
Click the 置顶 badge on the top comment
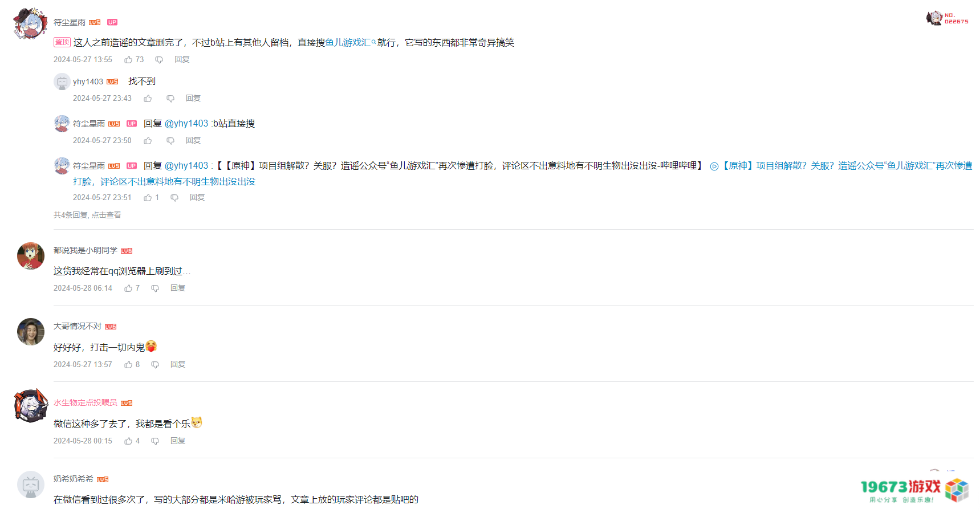point(62,42)
